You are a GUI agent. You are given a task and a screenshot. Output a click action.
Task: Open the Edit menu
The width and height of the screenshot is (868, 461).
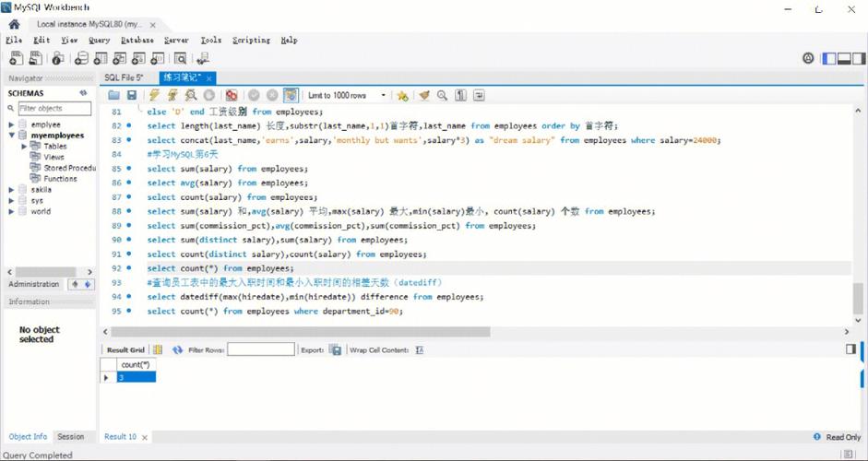(42, 41)
